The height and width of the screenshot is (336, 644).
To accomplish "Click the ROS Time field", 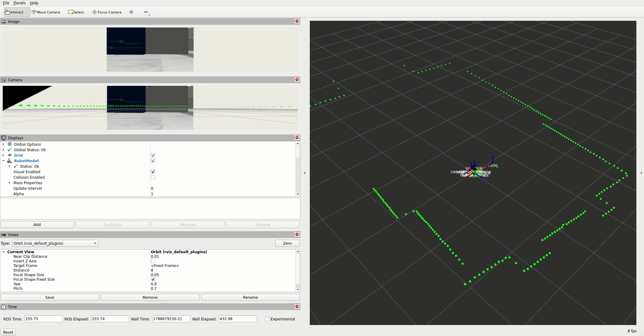I will coord(43,319).
